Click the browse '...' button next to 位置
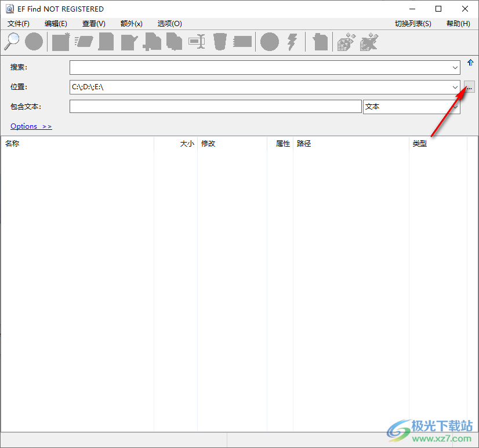479x448 pixels. (469, 87)
